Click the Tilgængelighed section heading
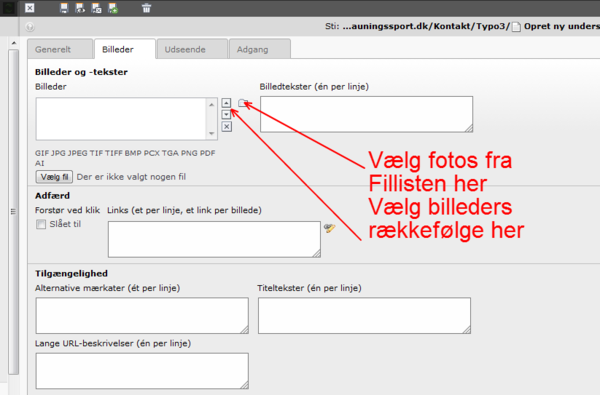Screen dimensions: 600x395 (71, 273)
